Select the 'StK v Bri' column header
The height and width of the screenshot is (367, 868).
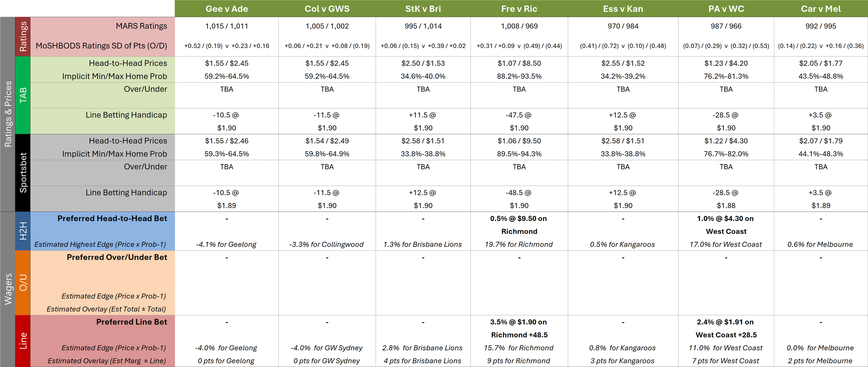[x=423, y=9]
